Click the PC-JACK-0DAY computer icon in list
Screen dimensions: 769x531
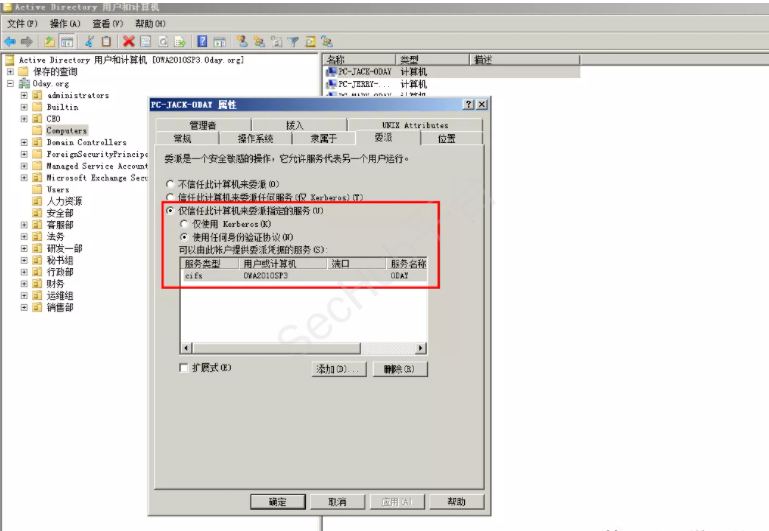point(332,72)
